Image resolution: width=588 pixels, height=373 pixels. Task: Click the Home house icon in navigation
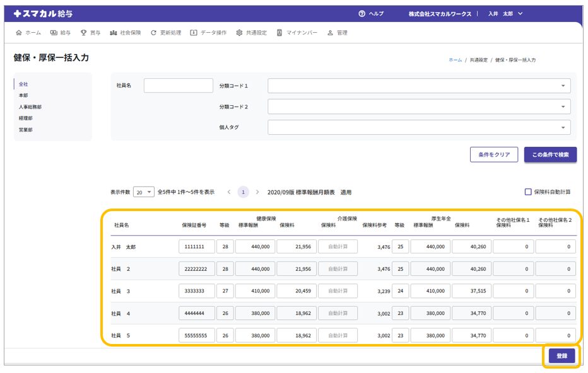coord(19,33)
